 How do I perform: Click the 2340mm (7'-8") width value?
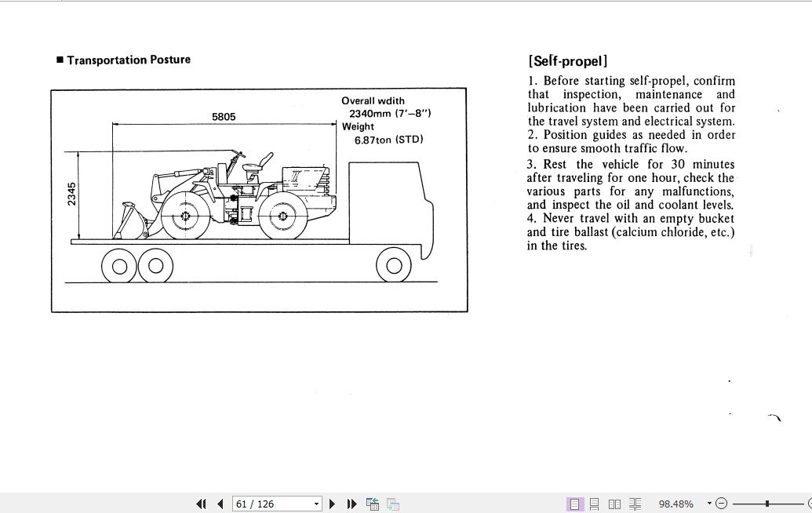click(x=389, y=114)
